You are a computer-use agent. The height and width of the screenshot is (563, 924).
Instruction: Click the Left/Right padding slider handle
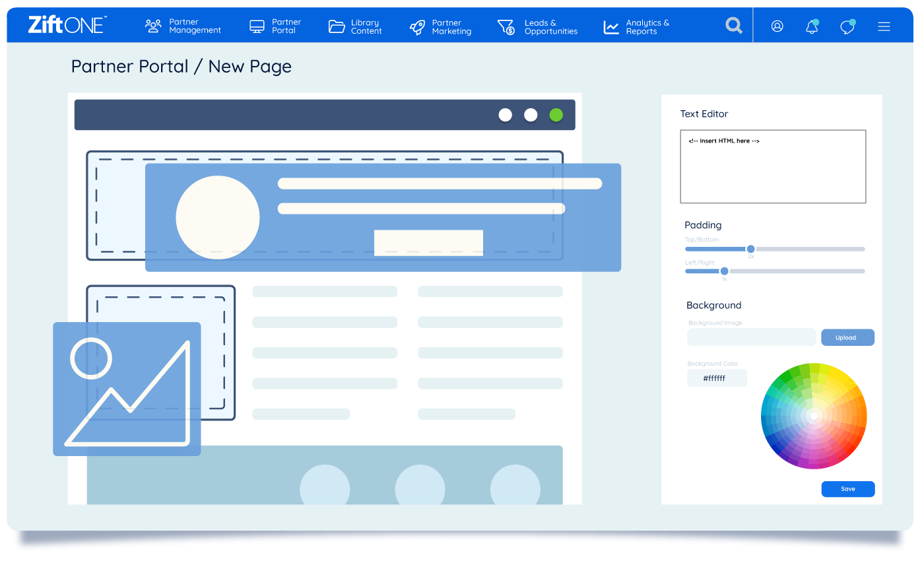(x=724, y=271)
